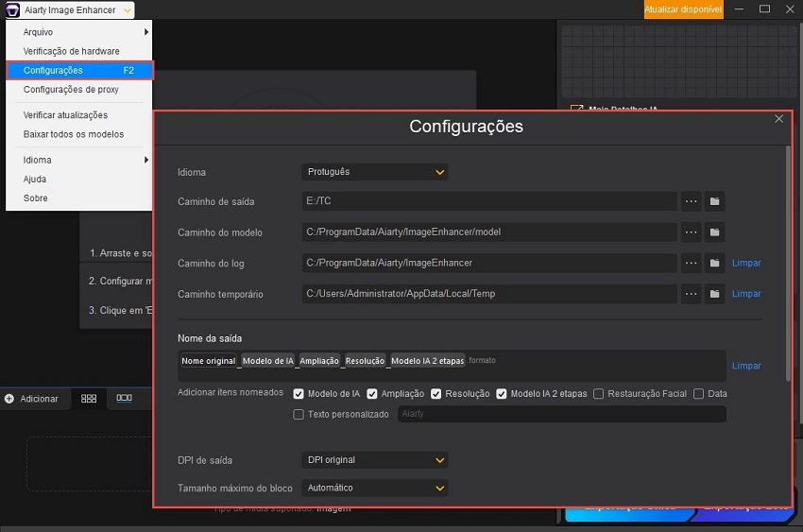Close the Configurações dialog
803x532 pixels.
point(779,119)
